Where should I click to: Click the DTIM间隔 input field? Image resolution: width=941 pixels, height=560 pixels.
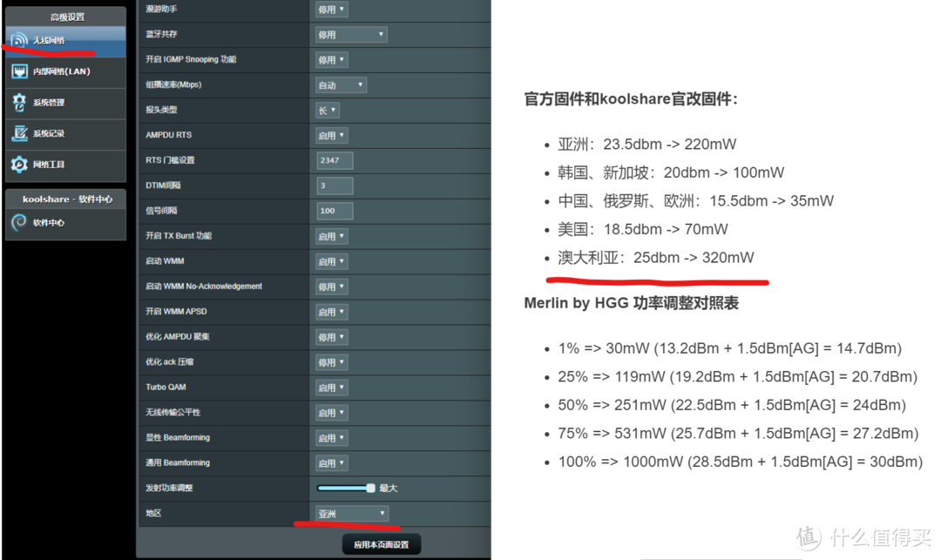click(x=335, y=186)
